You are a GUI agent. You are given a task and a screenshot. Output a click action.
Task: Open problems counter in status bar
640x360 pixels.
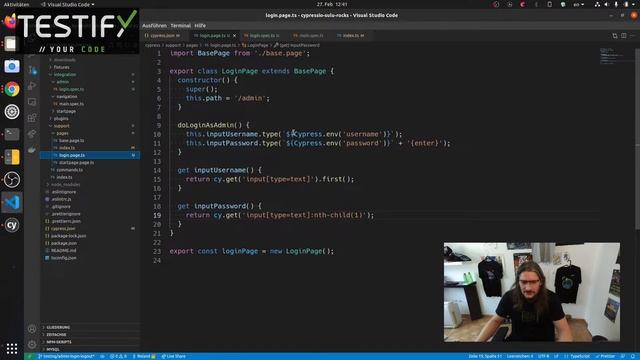(x=118, y=356)
